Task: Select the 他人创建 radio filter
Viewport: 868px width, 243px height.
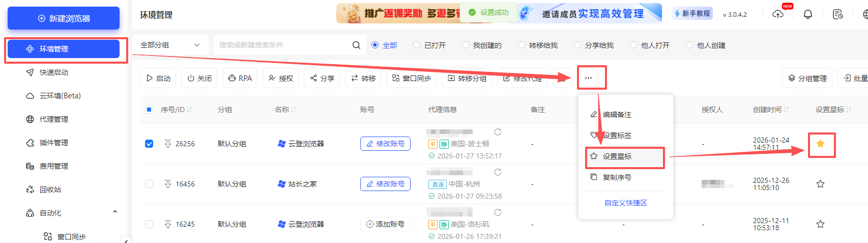Action: tap(706, 45)
